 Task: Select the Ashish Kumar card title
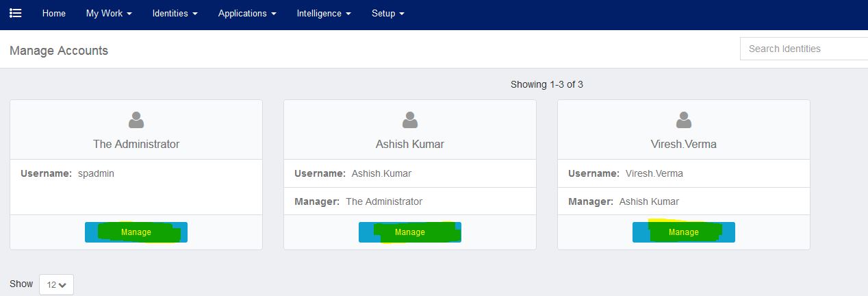tap(410, 144)
